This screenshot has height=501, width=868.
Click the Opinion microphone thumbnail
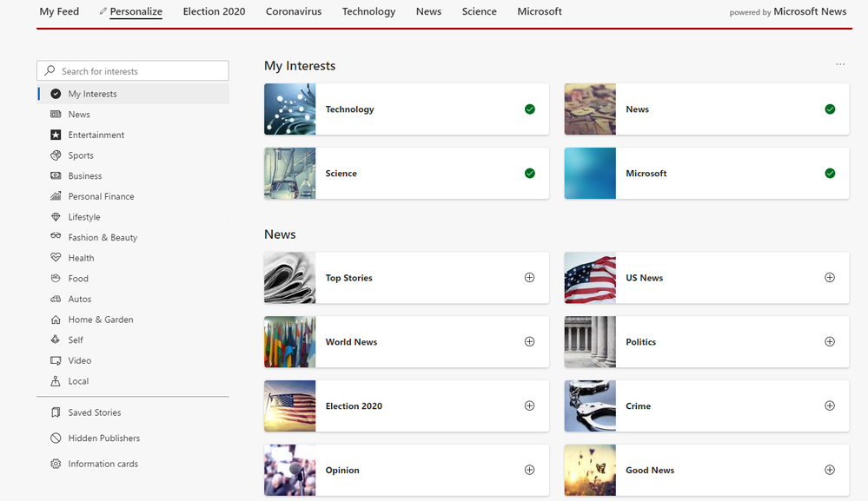[290, 470]
